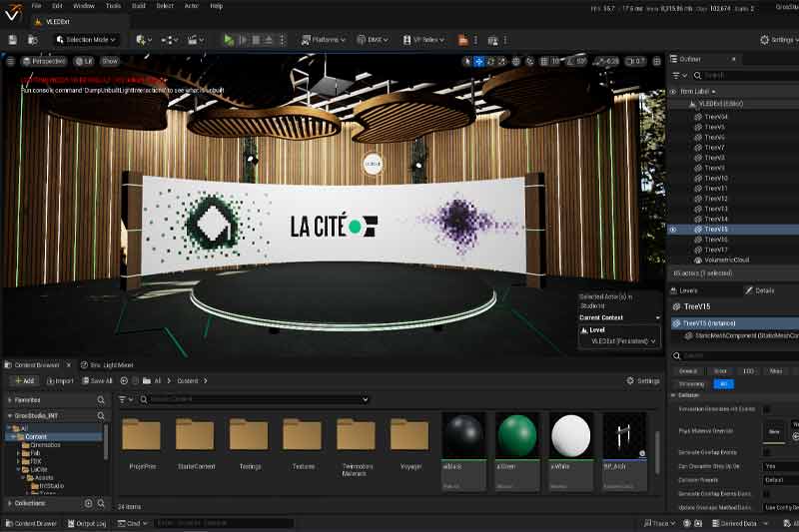Open the Edit menu
This screenshot has height=532, width=799.
57,6
